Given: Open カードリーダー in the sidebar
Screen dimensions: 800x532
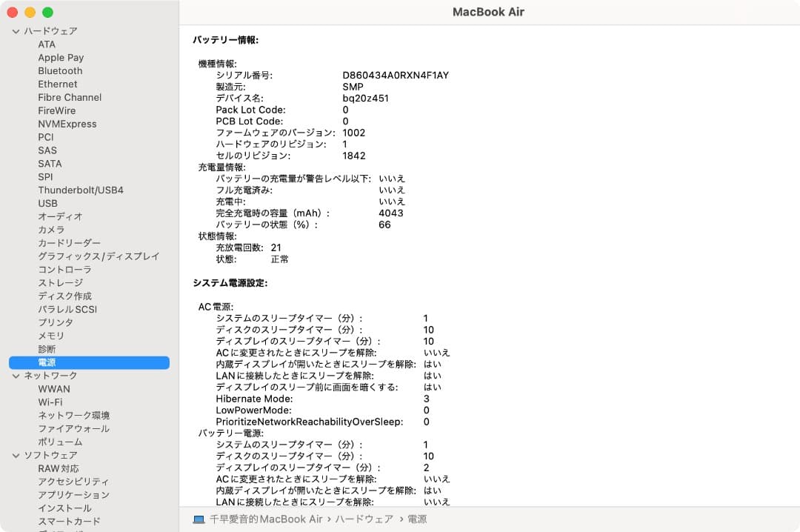Looking at the screenshot, I should 69,243.
